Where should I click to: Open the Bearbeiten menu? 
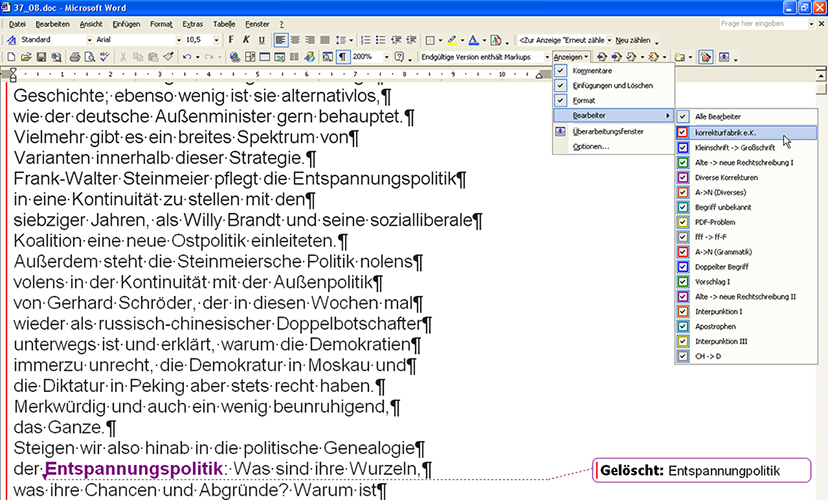pyautogui.click(x=52, y=24)
